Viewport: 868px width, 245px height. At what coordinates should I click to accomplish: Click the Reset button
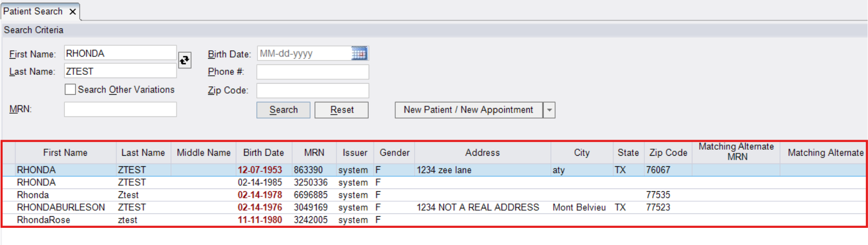tap(342, 110)
